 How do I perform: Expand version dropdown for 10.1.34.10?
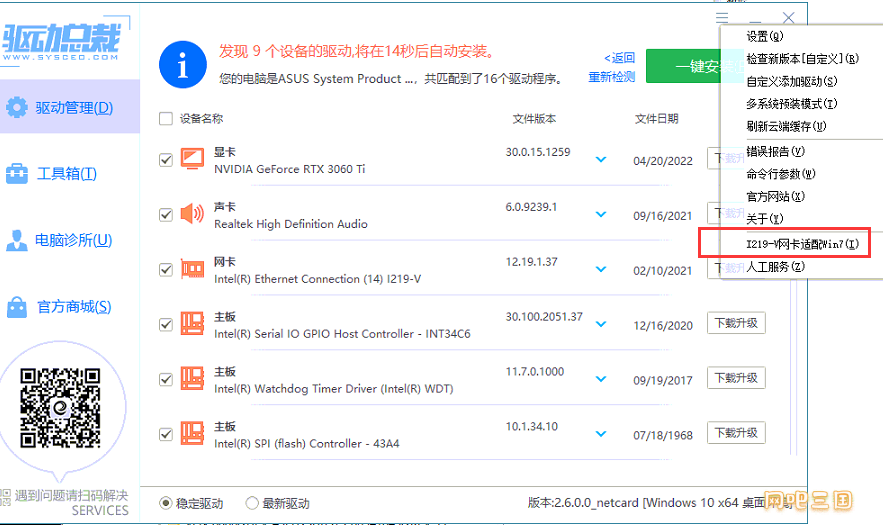[x=601, y=434]
